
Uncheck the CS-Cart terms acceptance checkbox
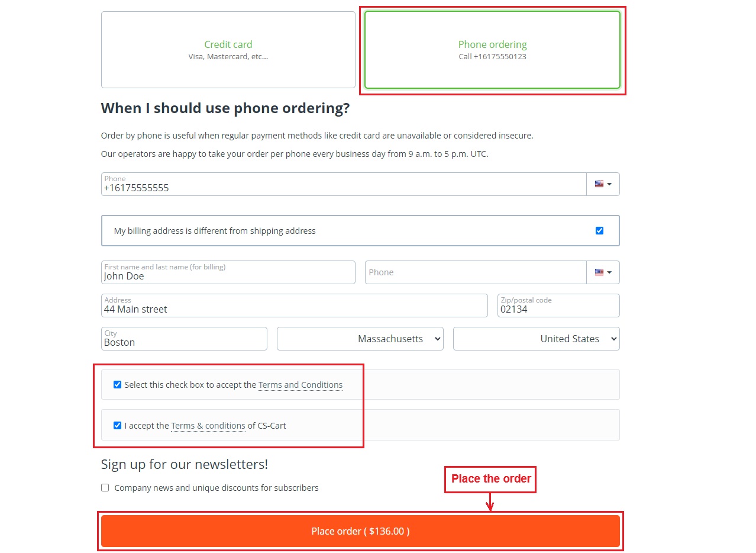[x=117, y=425]
